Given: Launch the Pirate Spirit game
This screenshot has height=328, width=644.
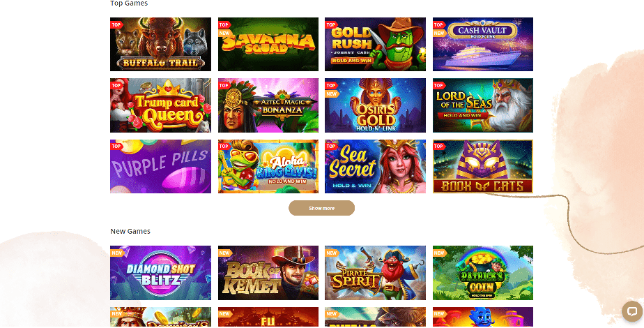Looking at the screenshot, I should pyautogui.click(x=375, y=273).
